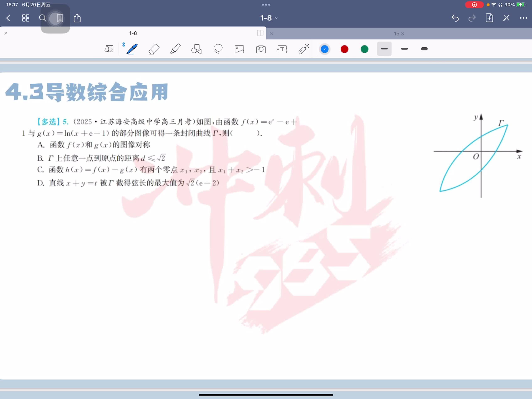Switch to the 15 3 tab
Image resolution: width=532 pixels, height=399 pixels.
point(399,34)
